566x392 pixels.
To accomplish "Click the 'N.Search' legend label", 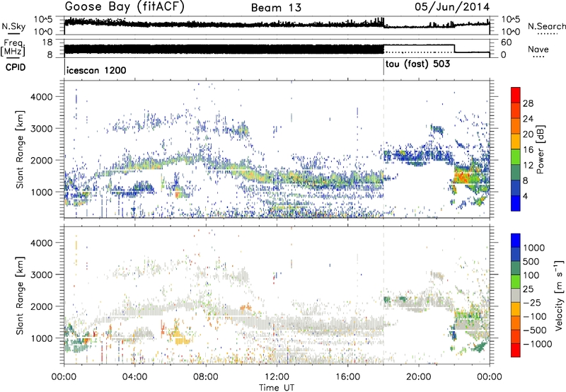I will (546, 26).
